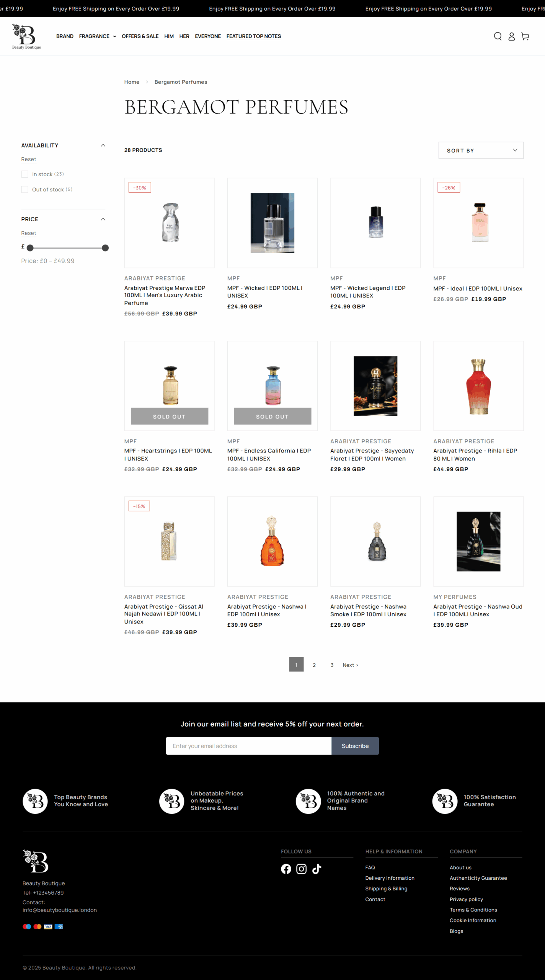Screen dimensions: 545x980
Task: Click the maximum price slider handle
Action: (105, 248)
